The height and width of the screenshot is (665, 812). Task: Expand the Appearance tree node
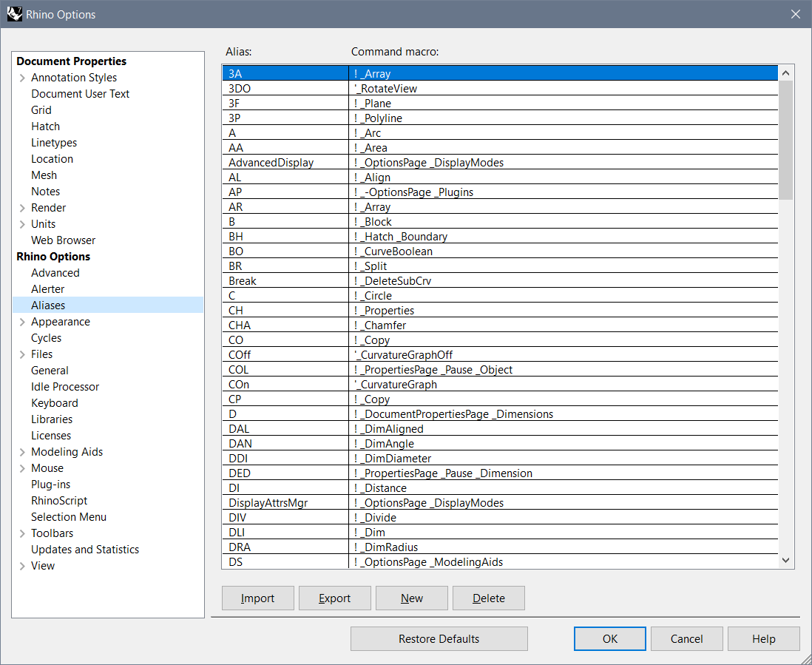[22, 322]
